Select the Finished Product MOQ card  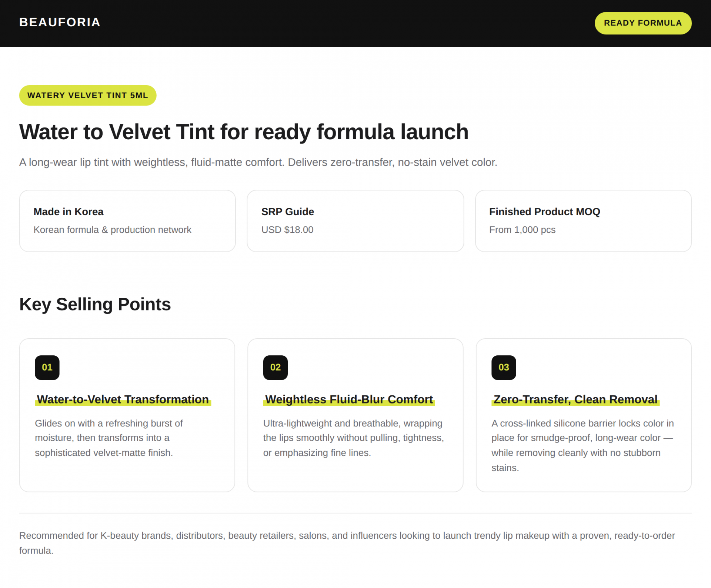coord(583,221)
